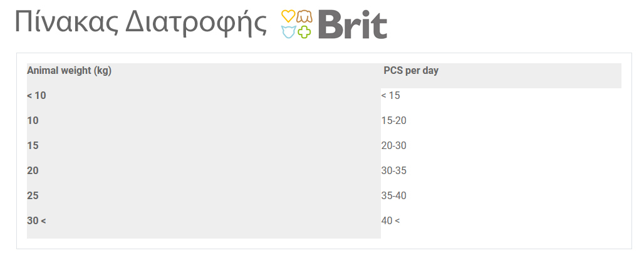Click the brown dog head icon

pyautogui.click(x=304, y=16)
